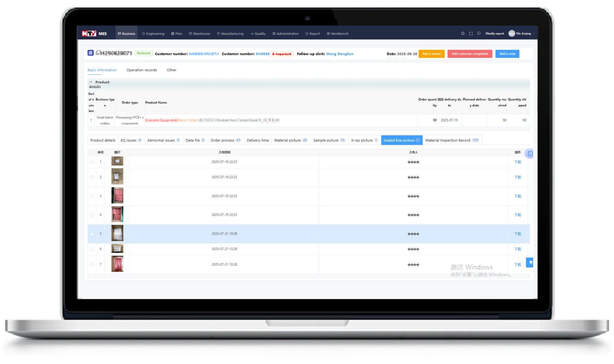Click the blue floating widget at bottom right
The height and width of the screenshot is (364, 614).
[x=530, y=263]
